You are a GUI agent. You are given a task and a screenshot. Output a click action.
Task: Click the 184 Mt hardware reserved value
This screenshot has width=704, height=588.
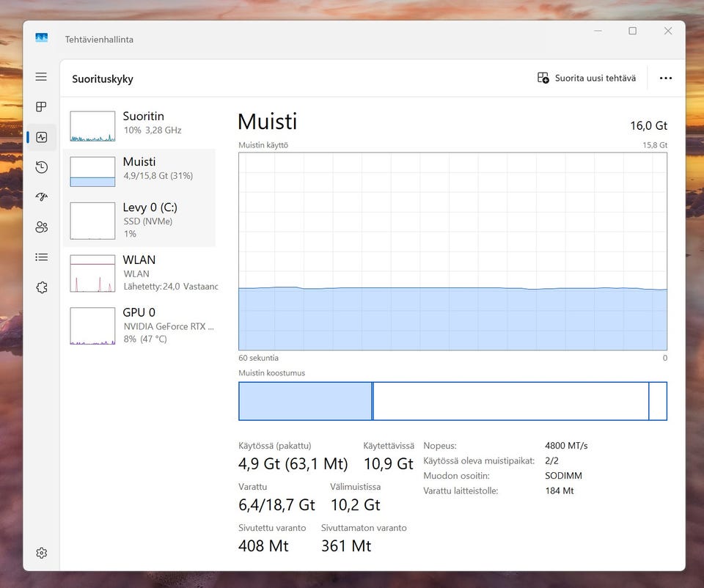tap(559, 490)
